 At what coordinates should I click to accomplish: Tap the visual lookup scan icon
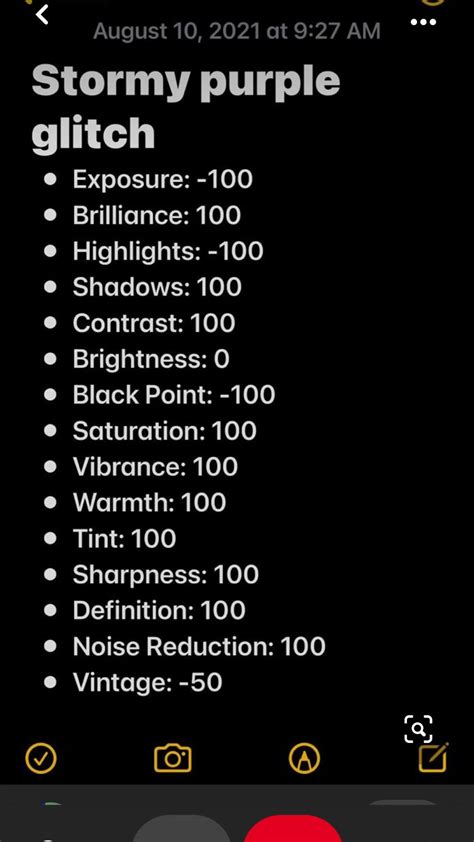[x=418, y=729]
